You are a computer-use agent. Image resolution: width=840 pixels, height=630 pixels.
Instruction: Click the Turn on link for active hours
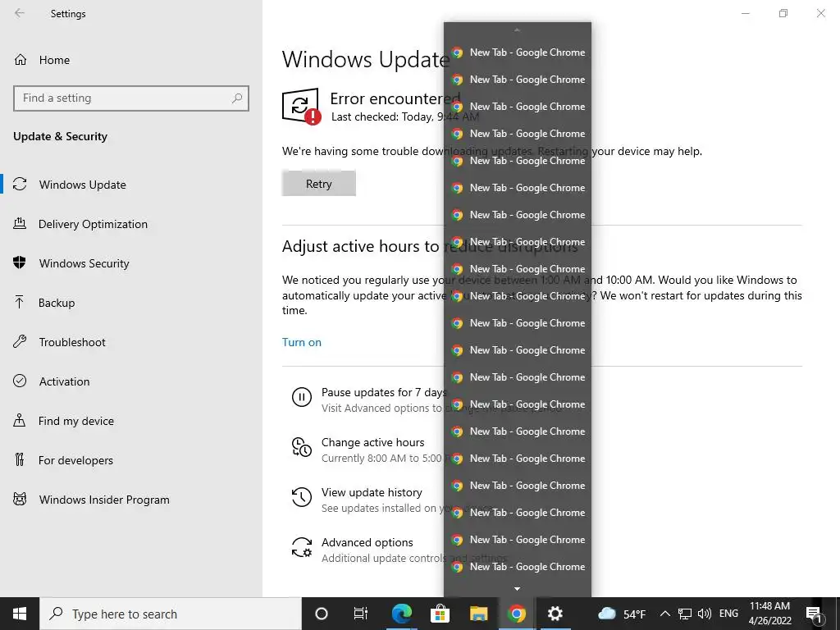click(x=302, y=342)
